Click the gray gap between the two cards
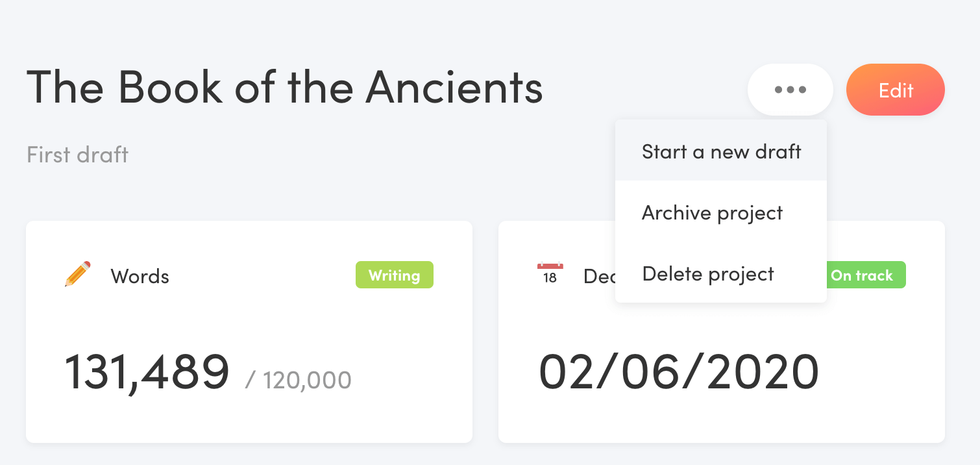The width and height of the screenshot is (980, 465). coord(485,332)
